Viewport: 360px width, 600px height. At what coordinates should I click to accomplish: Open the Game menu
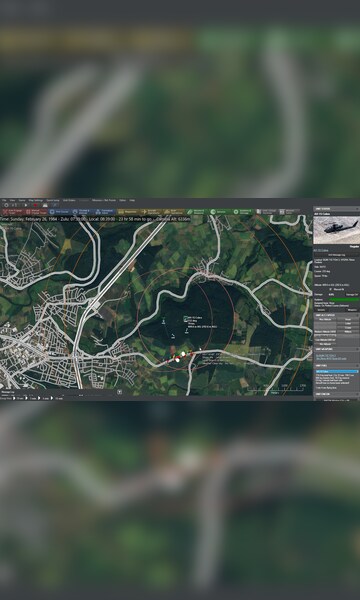[x=22, y=200]
